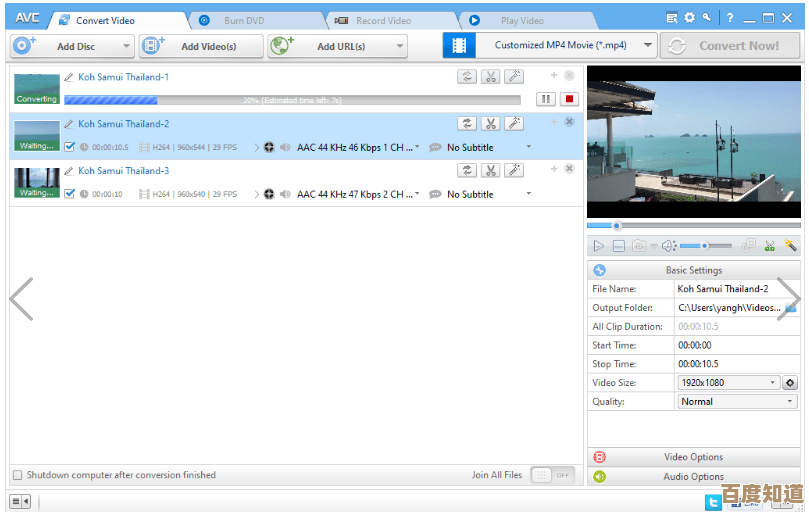Open scissors clip tool for Koh Samui Thailand-2
Image resolution: width=809 pixels, height=512 pixels.
pyautogui.click(x=490, y=123)
